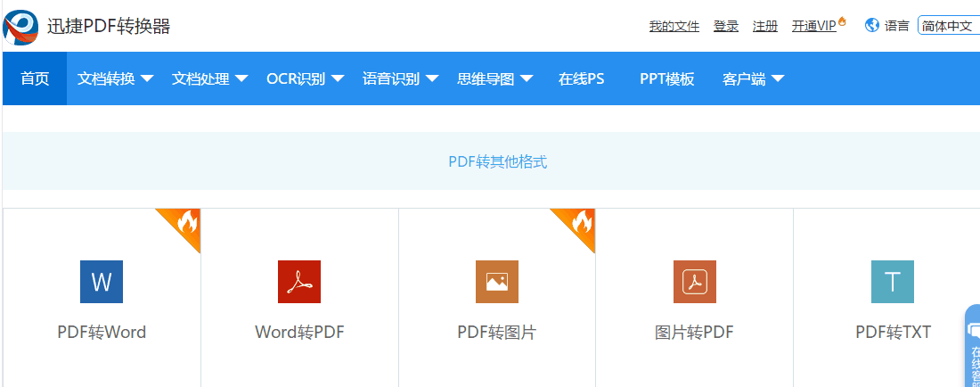Expand the 客户端 menu arrow

tap(778, 78)
